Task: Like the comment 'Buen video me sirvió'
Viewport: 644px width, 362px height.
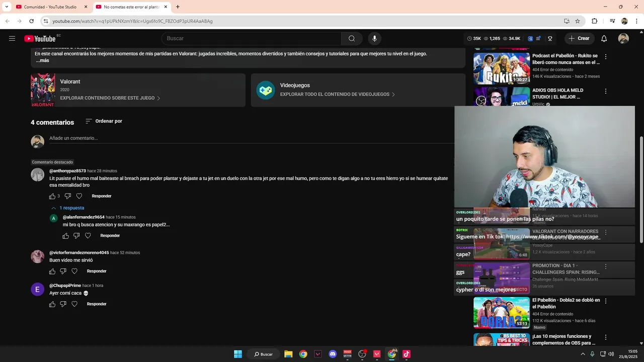Action: pyautogui.click(x=52, y=271)
